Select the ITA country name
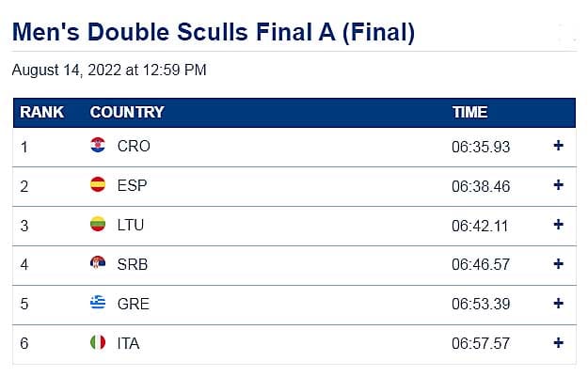 (x=129, y=343)
